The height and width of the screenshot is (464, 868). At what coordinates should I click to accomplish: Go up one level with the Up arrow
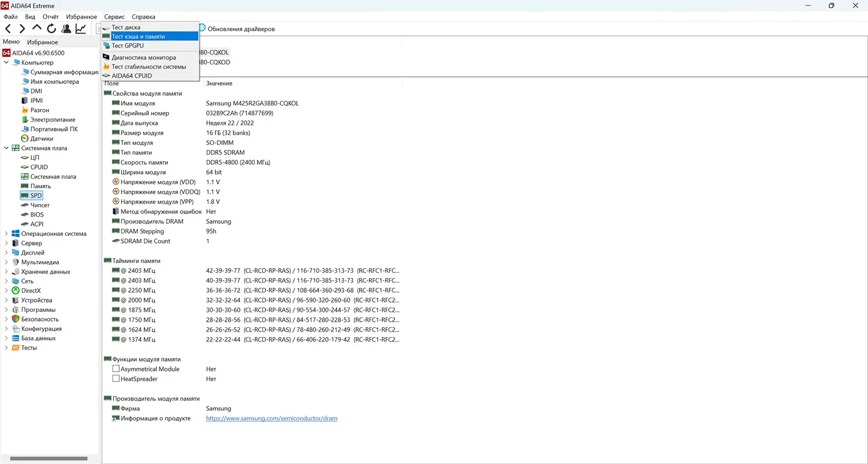[37, 28]
